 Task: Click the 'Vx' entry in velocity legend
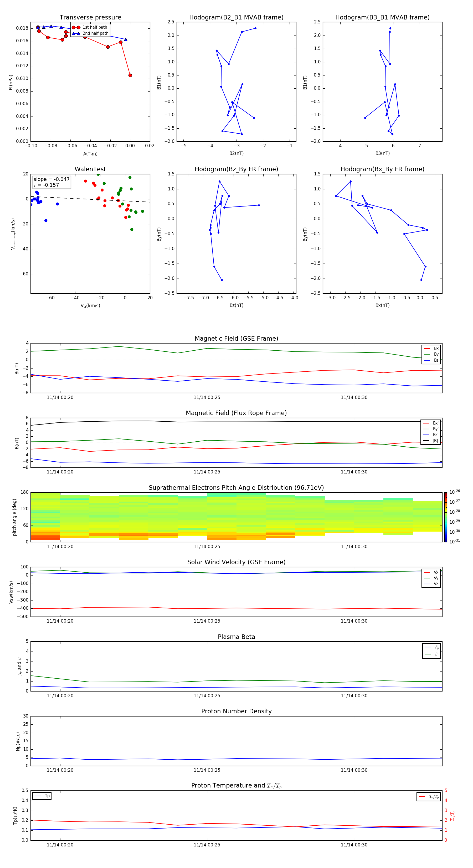(431, 572)
